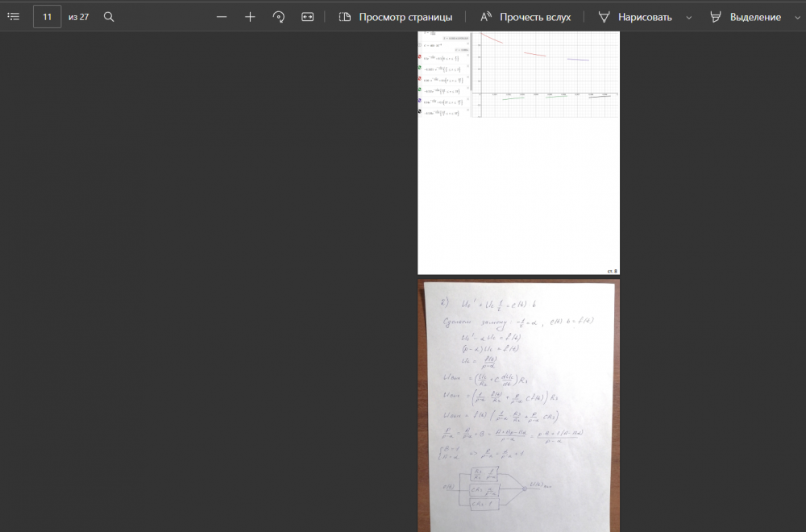Open the Просмотр страницы menu

coord(396,17)
